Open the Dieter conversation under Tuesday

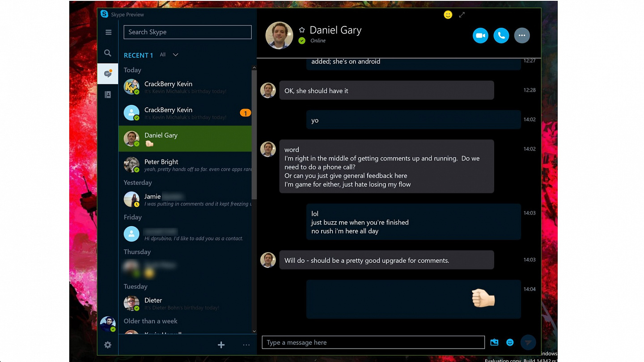[x=185, y=303]
